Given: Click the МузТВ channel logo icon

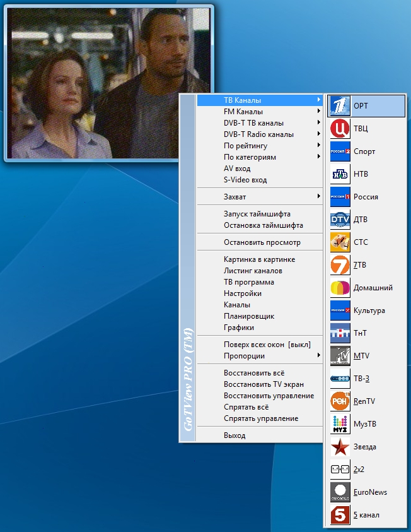Looking at the screenshot, I should [340, 424].
